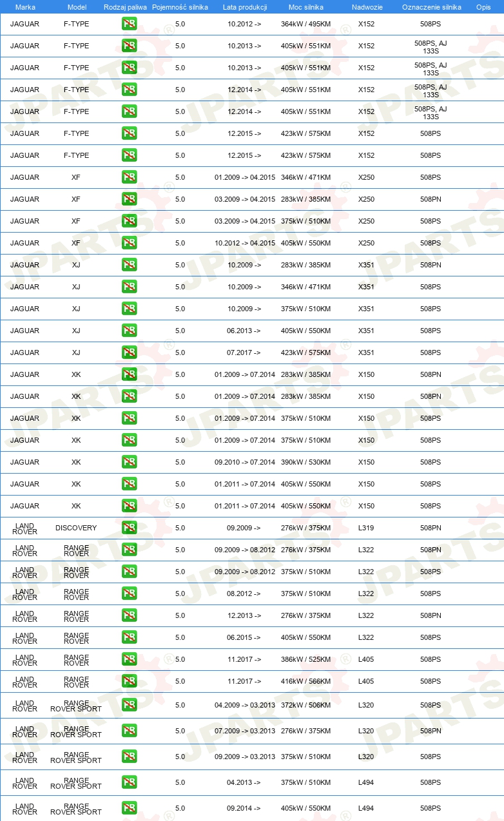This screenshot has height=821, width=504.
Task: Select the 08.2012 -> production date cell
Action: (244, 594)
